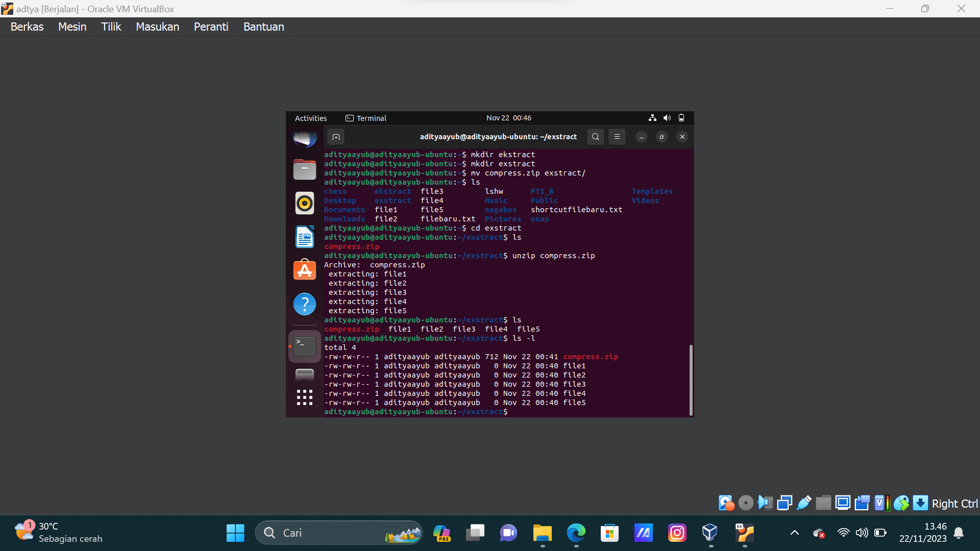Click 'shortcutfilebaru.txt' in terminal listing
The image size is (980, 551).
pyautogui.click(x=577, y=210)
